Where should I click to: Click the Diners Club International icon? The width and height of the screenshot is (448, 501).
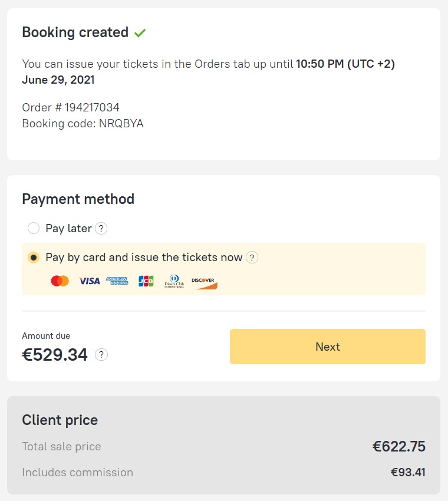pos(174,281)
